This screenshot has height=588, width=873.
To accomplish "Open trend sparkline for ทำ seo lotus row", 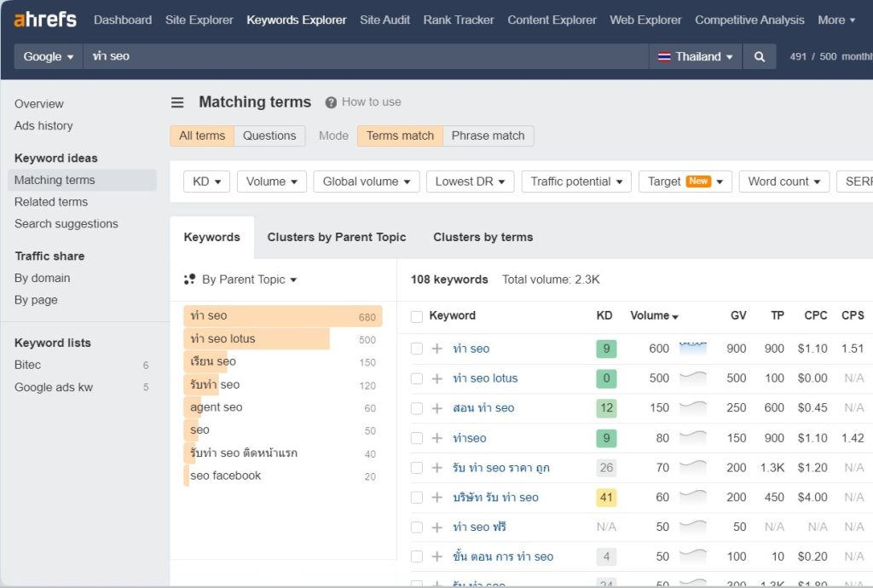I will point(693,378).
